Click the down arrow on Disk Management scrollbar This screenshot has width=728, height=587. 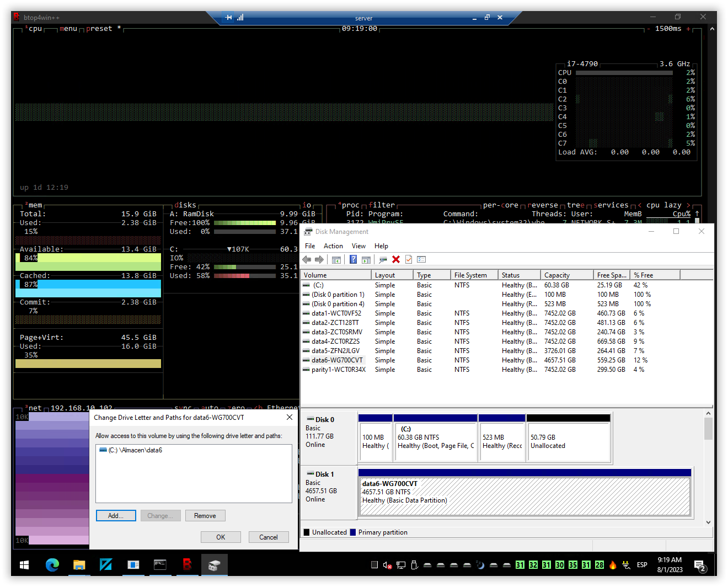point(708,522)
